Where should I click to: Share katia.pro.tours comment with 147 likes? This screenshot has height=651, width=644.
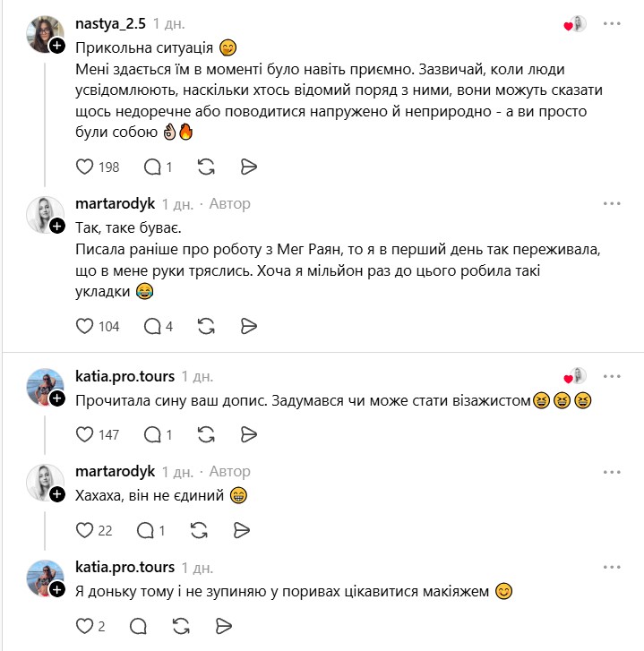[249, 434]
